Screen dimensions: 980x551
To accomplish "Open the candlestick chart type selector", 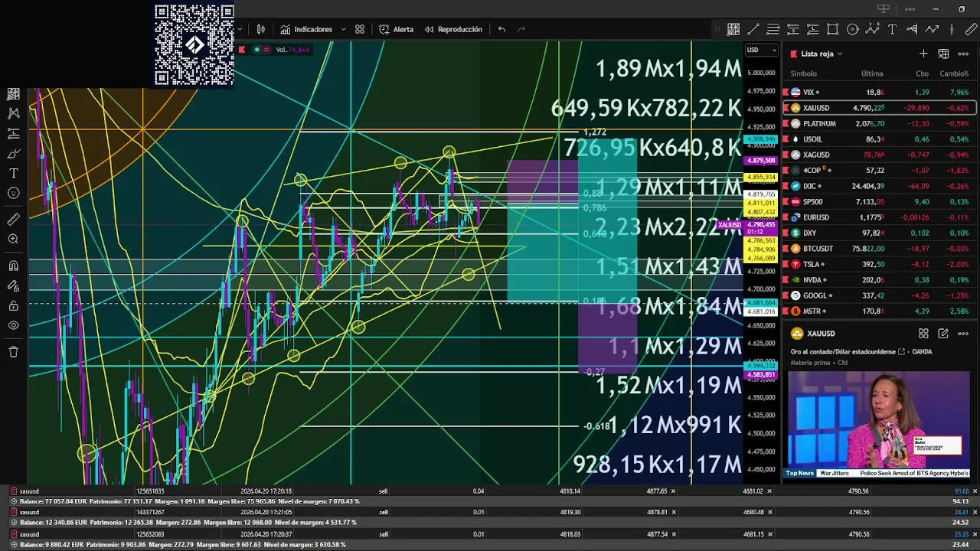I will pyautogui.click(x=261, y=29).
